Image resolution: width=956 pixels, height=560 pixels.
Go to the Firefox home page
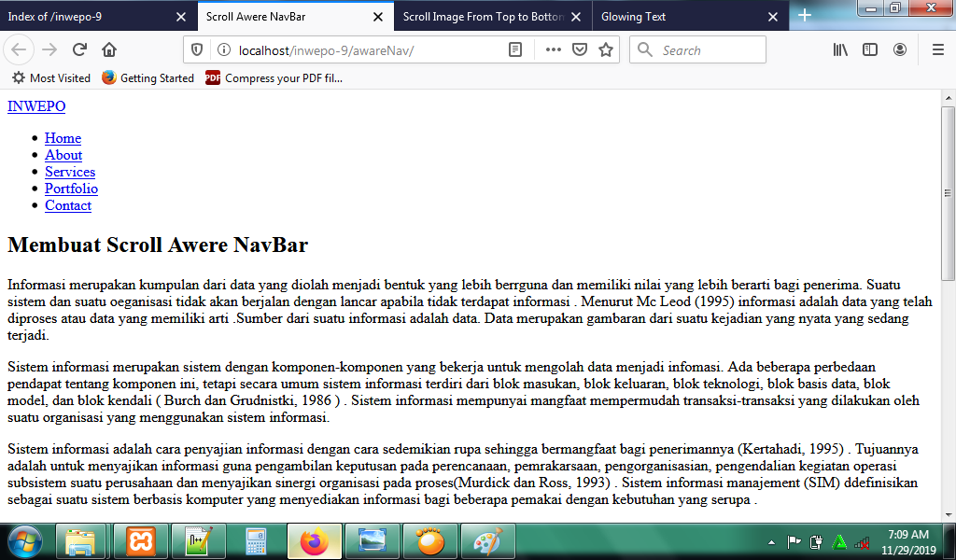(109, 50)
